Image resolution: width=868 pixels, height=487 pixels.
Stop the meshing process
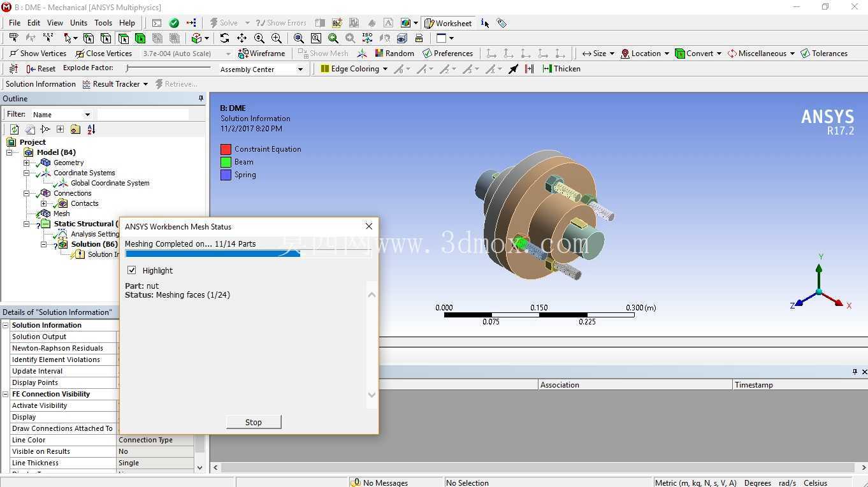(254, 422)
